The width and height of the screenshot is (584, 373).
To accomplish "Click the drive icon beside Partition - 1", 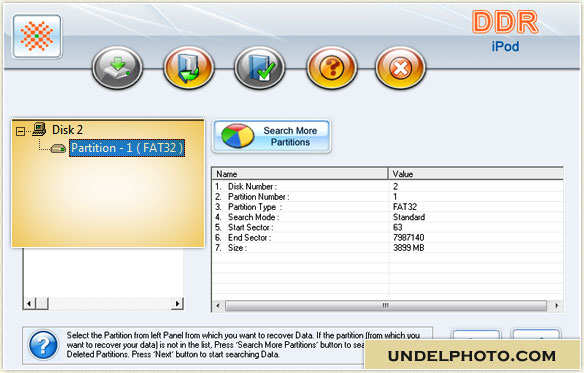I will 58,148.
